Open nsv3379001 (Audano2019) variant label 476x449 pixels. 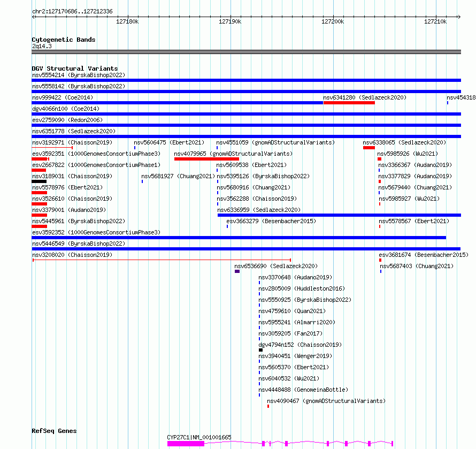[x=69, y=210]
